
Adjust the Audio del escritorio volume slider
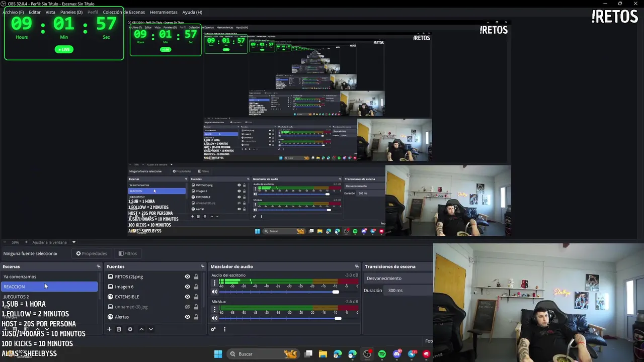[336, 292]
